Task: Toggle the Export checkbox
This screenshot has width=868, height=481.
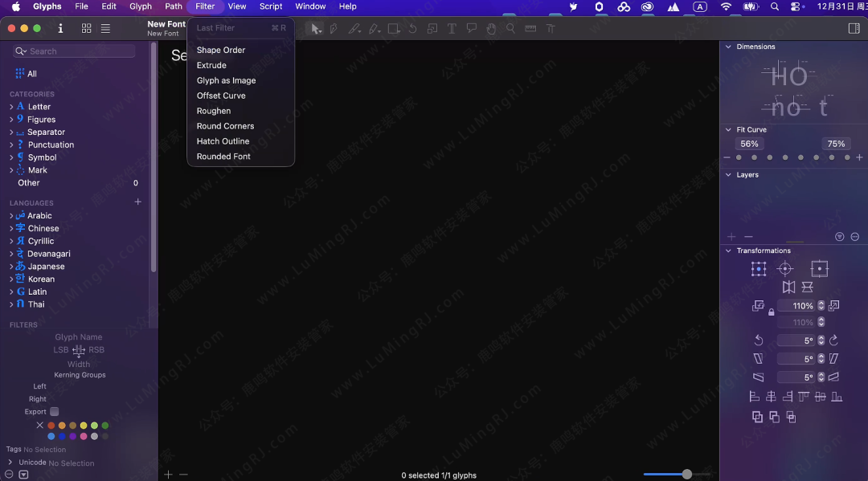Action: click(x=55, y=411)
